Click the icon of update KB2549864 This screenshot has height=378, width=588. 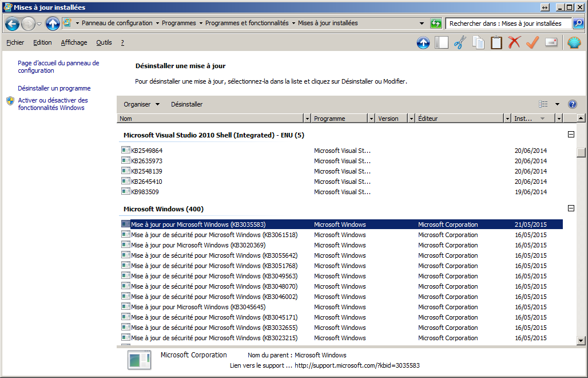[126, 150]
